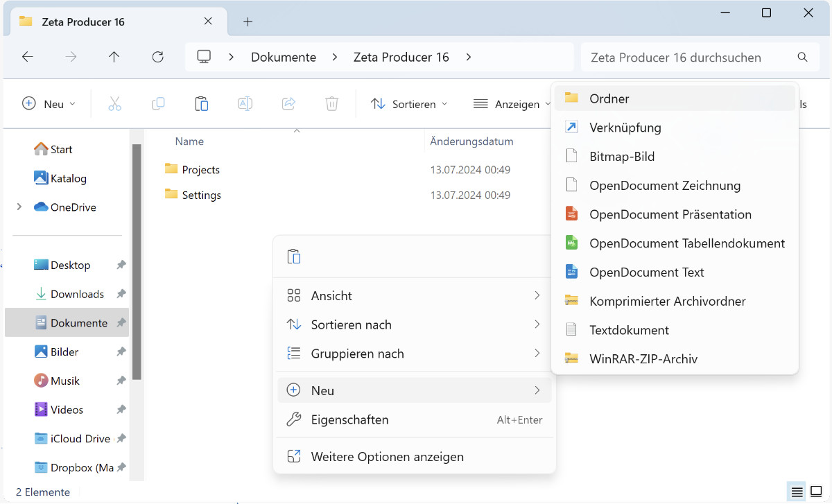Screen dimensions: 832x504
Task: Create new OpenDocument Text
Action: click(x=675, y=272)
